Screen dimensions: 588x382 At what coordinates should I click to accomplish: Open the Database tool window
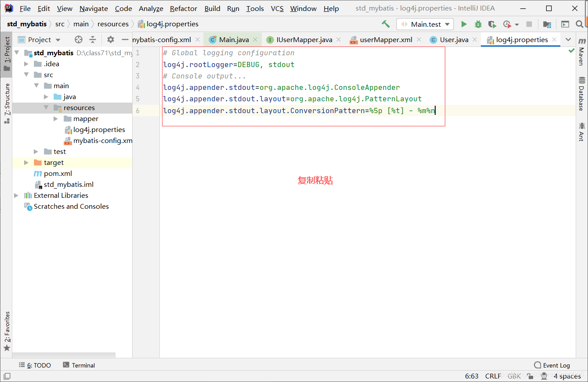point(581,93)
